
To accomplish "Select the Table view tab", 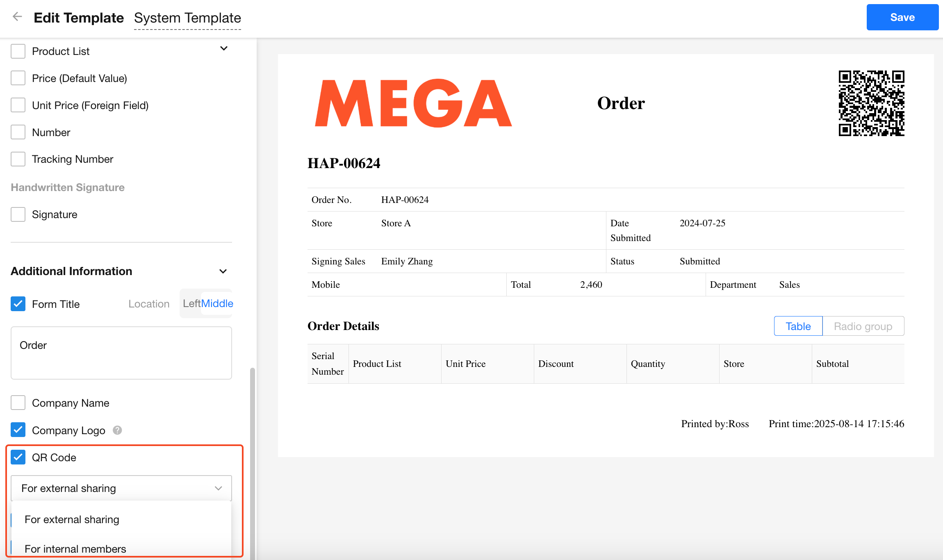I will 798,326.
